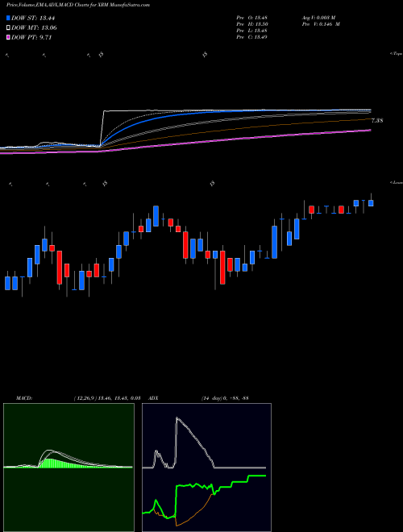Click the 7.38 price label on EMA chart
The width and height of the screenshot is (403, 532).
click(x=377, y=120)
